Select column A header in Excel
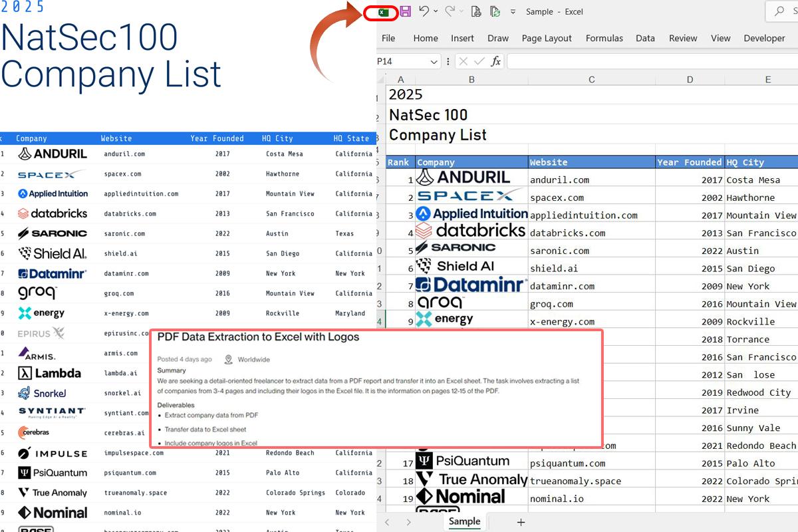This screenshot has height=532, width=798. [x=400, y=80]
